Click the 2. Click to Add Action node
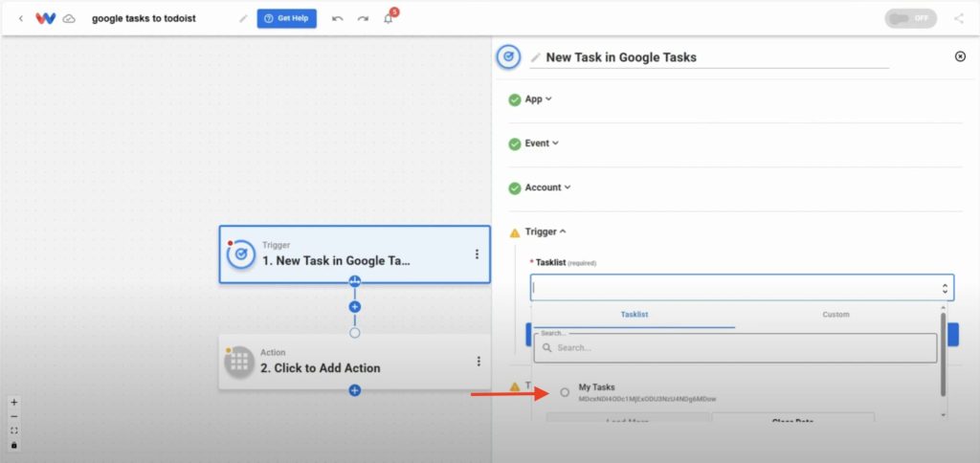This screenshot has height=463, width=980. (x=354, y=362)
